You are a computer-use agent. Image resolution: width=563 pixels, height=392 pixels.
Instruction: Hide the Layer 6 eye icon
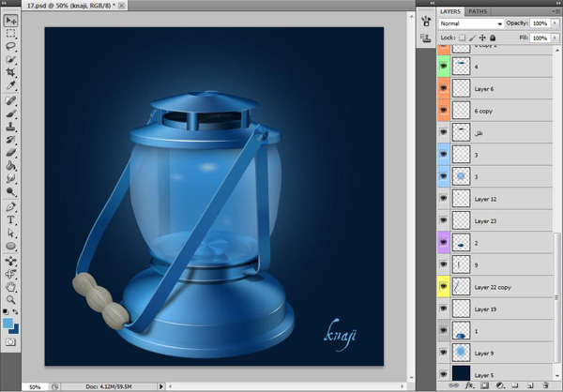444,88
